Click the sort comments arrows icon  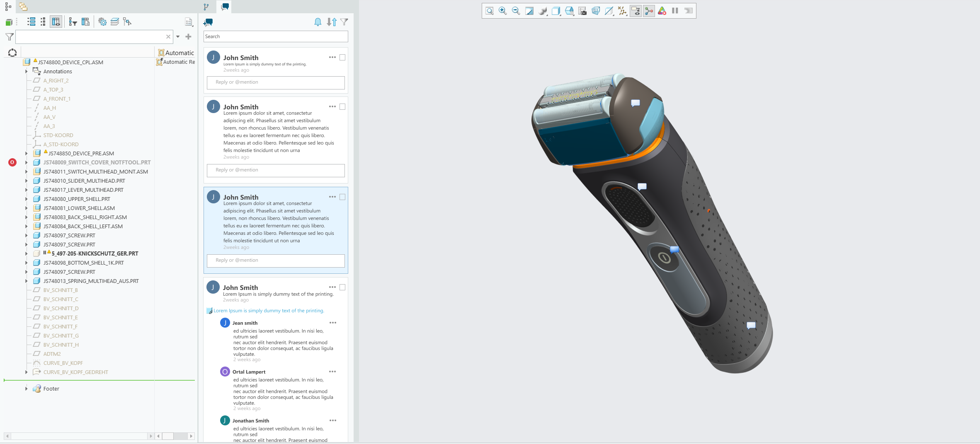coord(332,22)
